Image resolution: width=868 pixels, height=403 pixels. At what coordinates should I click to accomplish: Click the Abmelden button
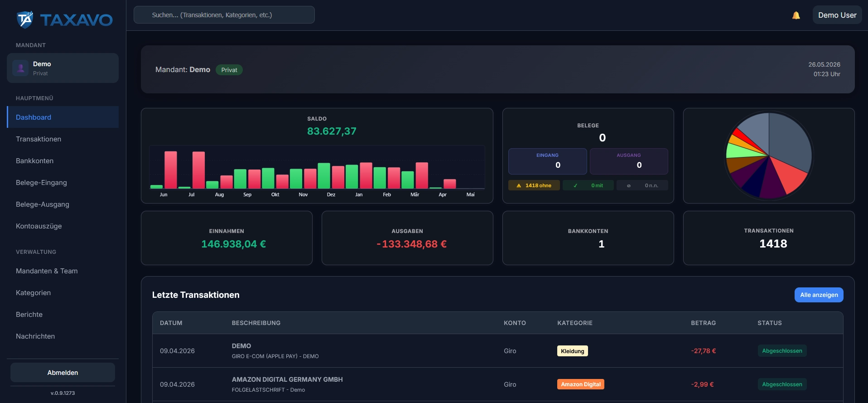click(63, 372)
